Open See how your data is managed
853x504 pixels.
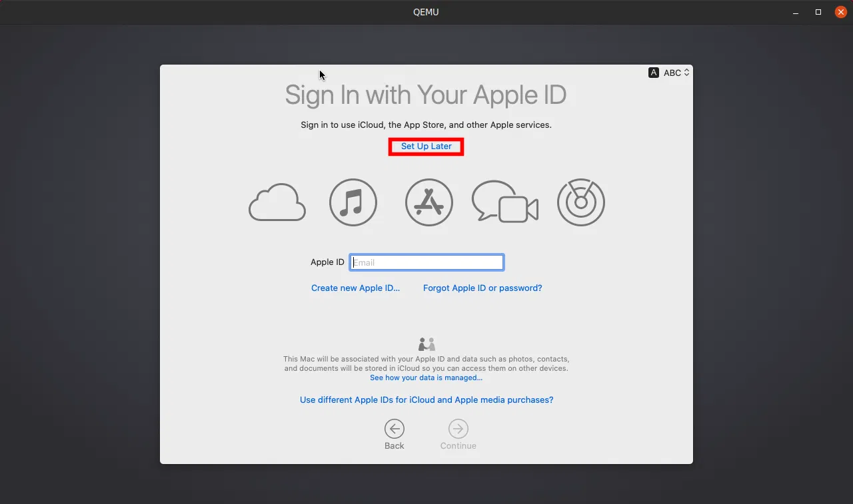(426, 378)
